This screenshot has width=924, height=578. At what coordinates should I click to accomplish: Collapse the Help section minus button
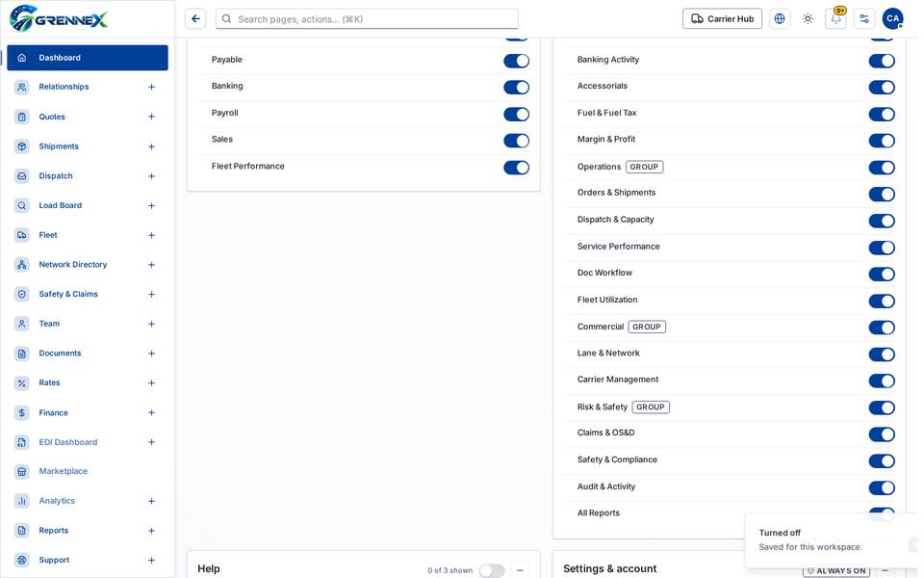(x=520, y=570)
